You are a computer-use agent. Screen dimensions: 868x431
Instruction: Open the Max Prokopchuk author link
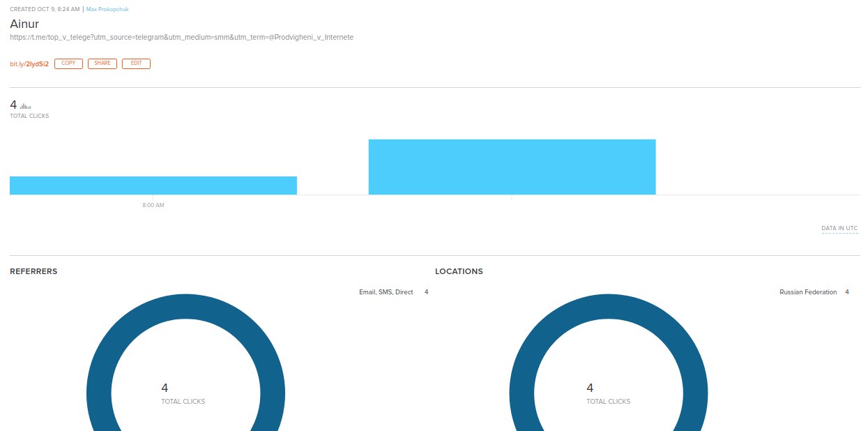pos(107,9)
